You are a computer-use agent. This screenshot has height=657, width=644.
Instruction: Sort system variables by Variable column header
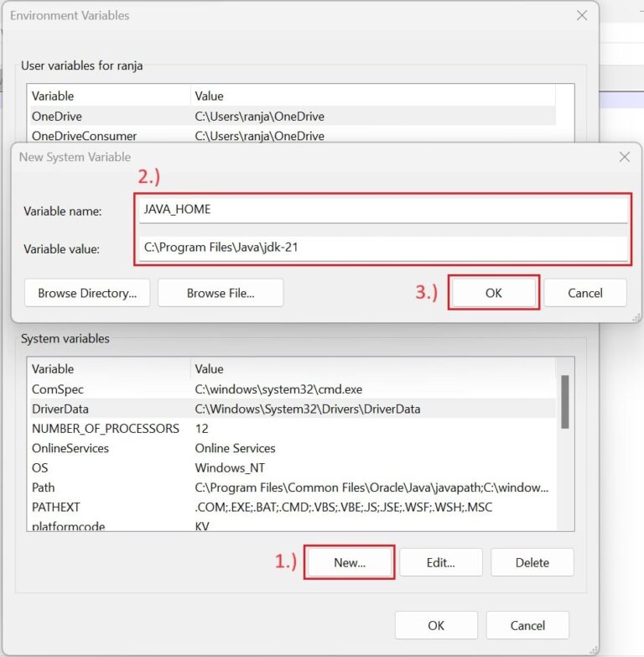109,368
